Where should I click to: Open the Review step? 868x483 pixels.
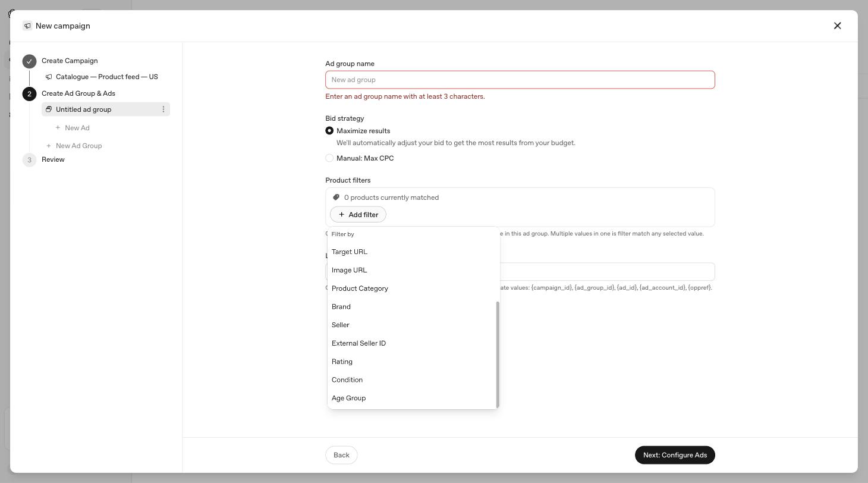(53, 159)
